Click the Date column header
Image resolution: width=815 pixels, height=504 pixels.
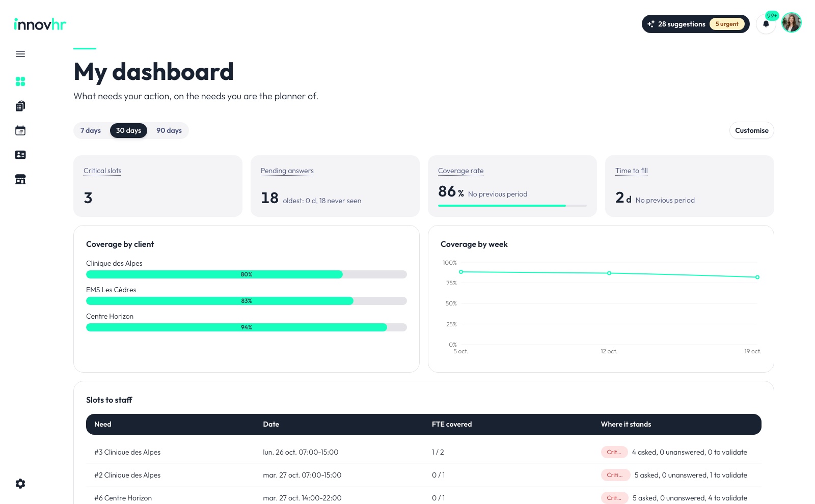(271, 424)
